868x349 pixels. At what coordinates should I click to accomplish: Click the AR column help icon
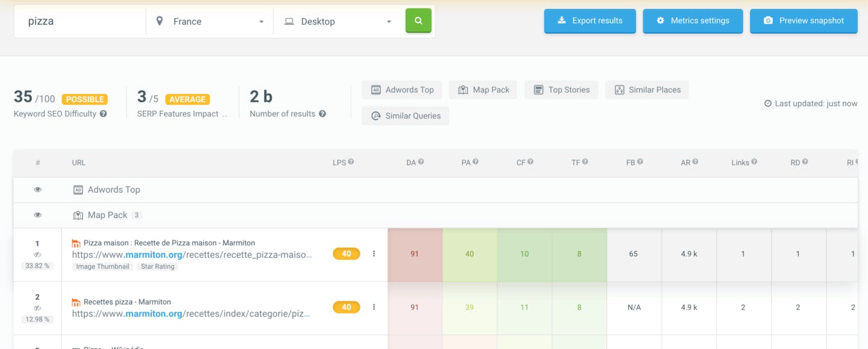pos(695,162)
